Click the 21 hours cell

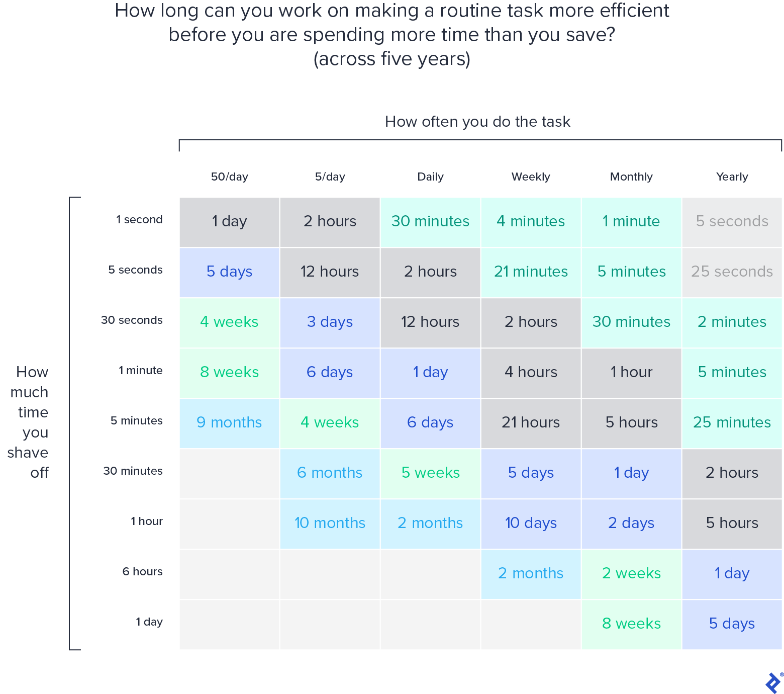(x=531, y=422)
